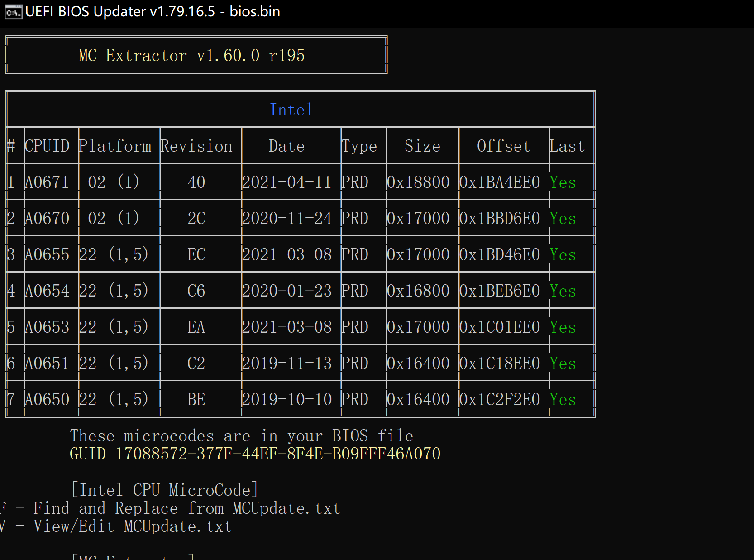The height and width of the screenshot is (560, 754).
Task: Click size 0x17000 in A0670 row
Action: pyautogui.click(x=418, y=218)
